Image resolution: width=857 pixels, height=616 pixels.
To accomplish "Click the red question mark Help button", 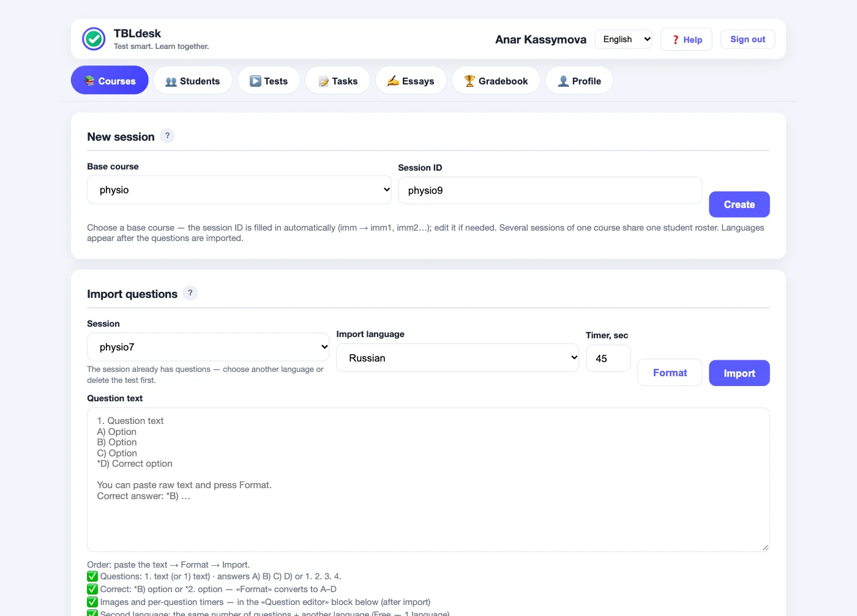I will point(686,40).
